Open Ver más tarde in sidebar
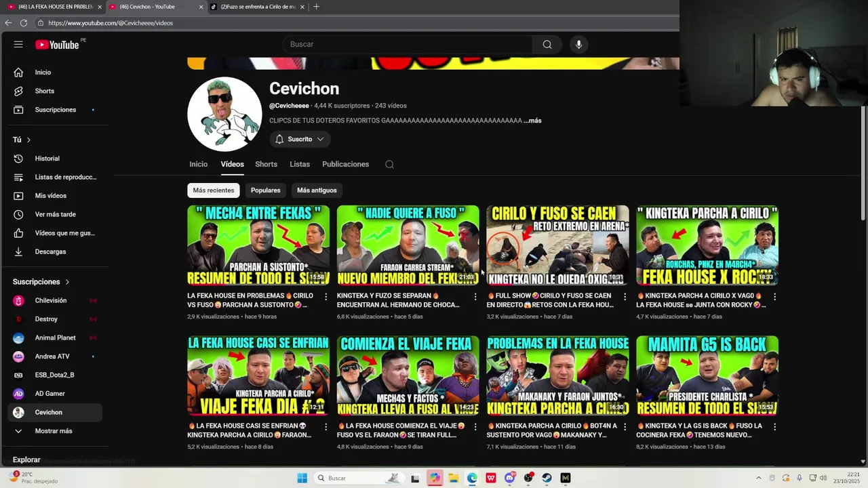 (57, 214)
